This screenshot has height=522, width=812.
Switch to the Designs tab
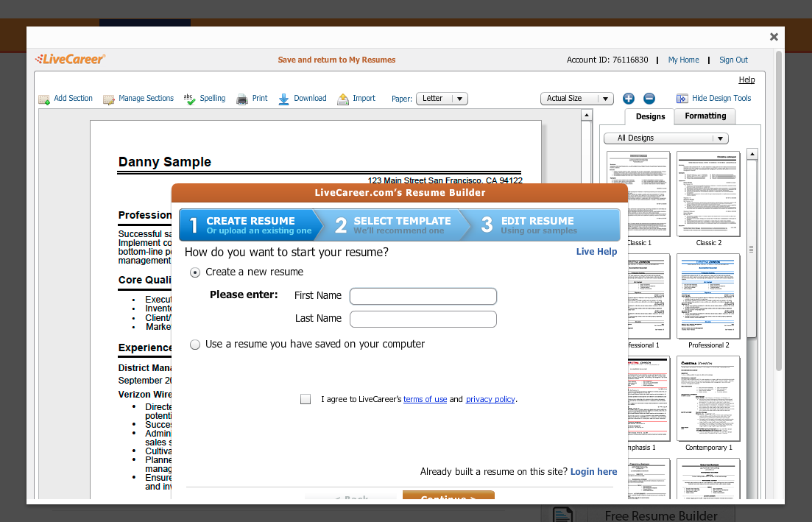(650, 116)
